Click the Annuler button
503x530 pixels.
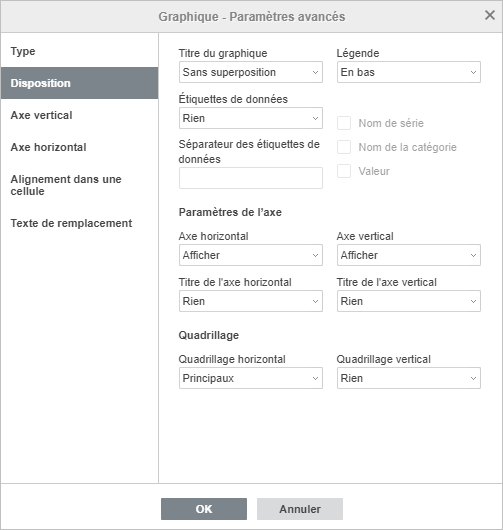[300, 509]
